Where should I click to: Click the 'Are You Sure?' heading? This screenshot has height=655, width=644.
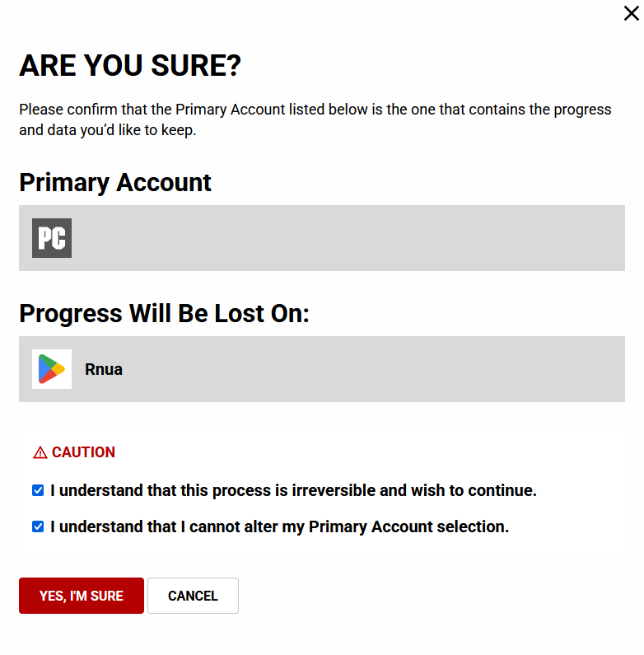pyautogui.click(x=130, y=66)
